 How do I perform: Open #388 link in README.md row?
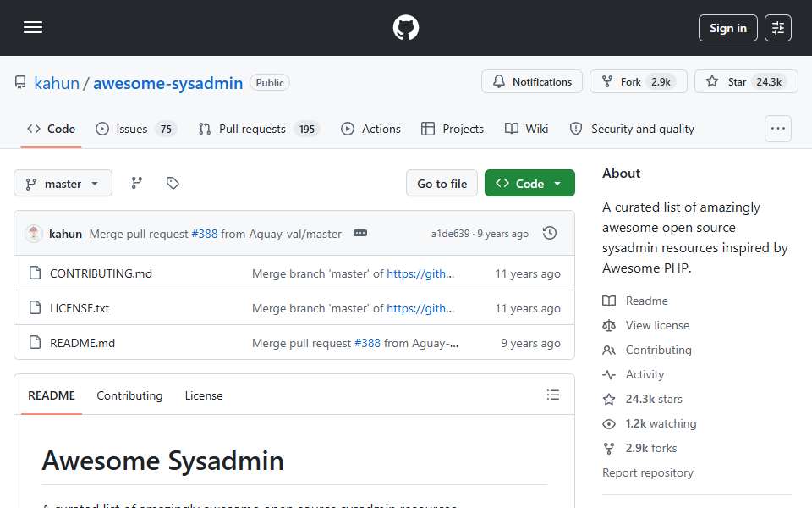[x=367, y=343]
